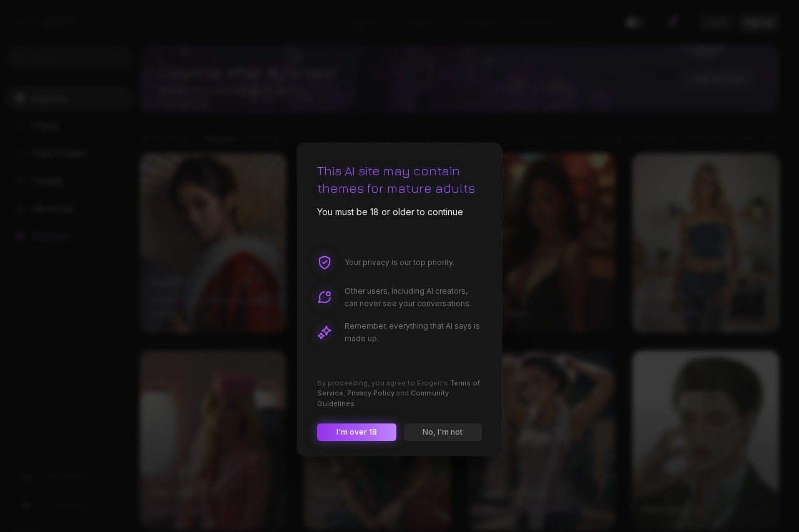Confirm age with I'm over 18 button
Image resolution: width=799 pixels, height=532 pixels.
click(356, 432)
